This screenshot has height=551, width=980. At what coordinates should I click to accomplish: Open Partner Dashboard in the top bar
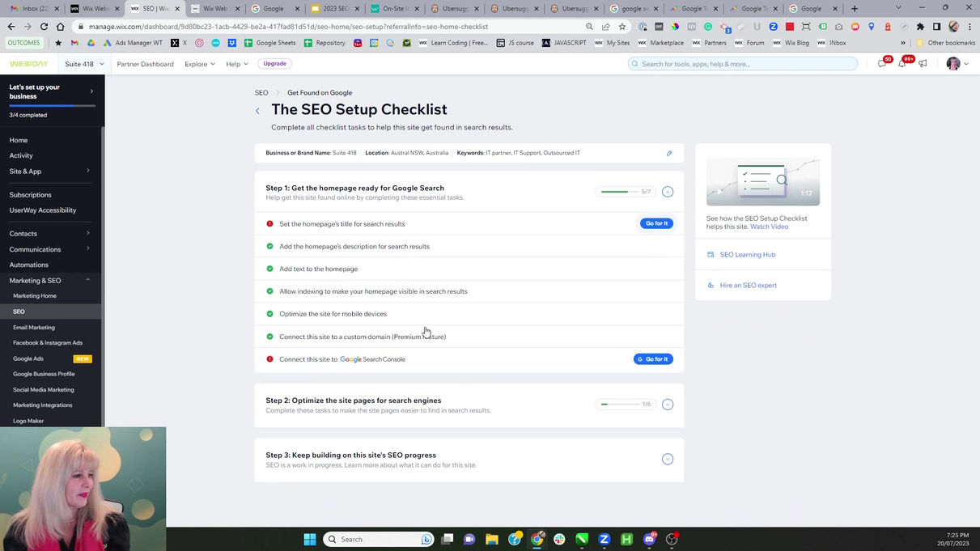tap(145, 64)
